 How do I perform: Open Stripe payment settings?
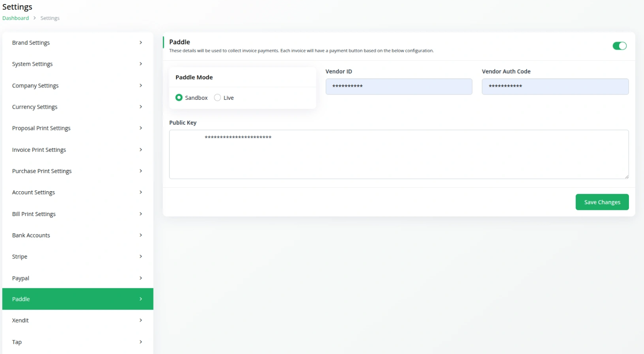click(x=78, y=256)
